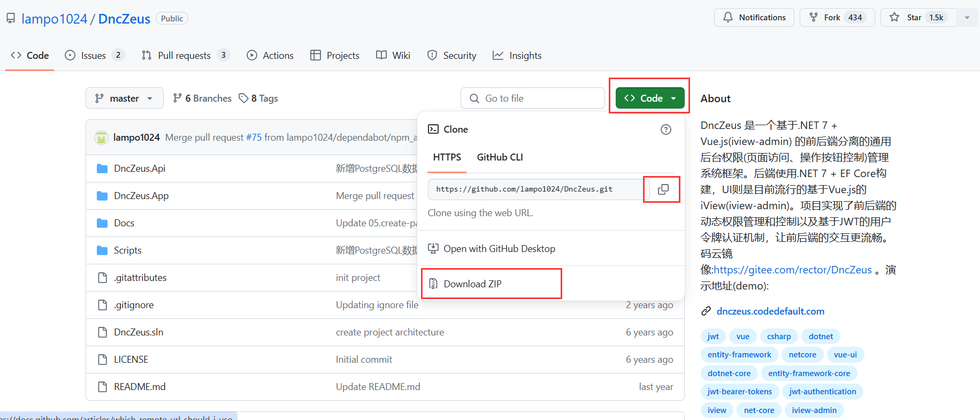Click Download ZIP
The width and height of the screenshot is (980, 420).
(472, 284)
